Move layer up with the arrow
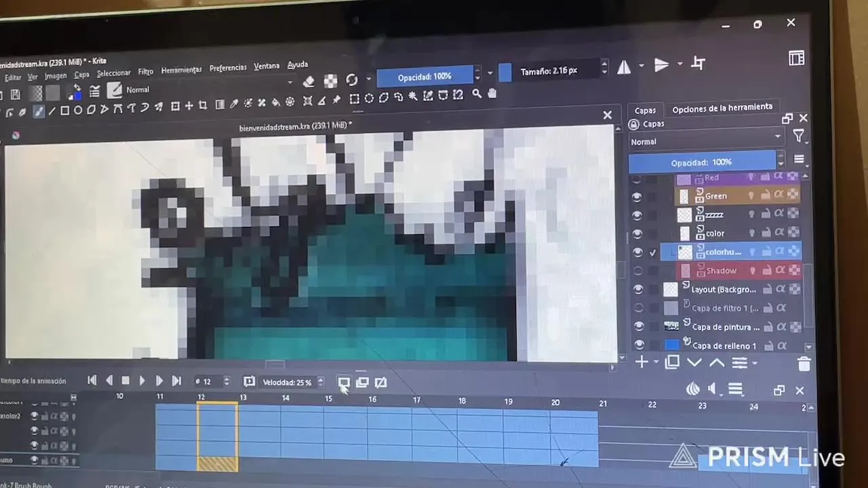 pos(717,363)
